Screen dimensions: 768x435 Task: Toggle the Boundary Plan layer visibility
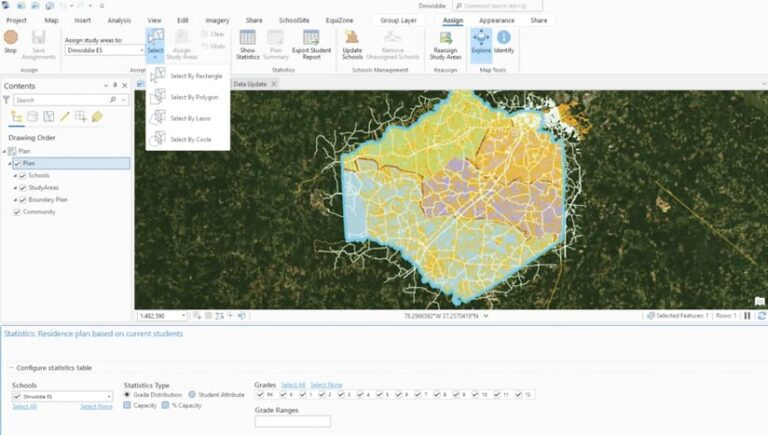click(x=23, y=200)
